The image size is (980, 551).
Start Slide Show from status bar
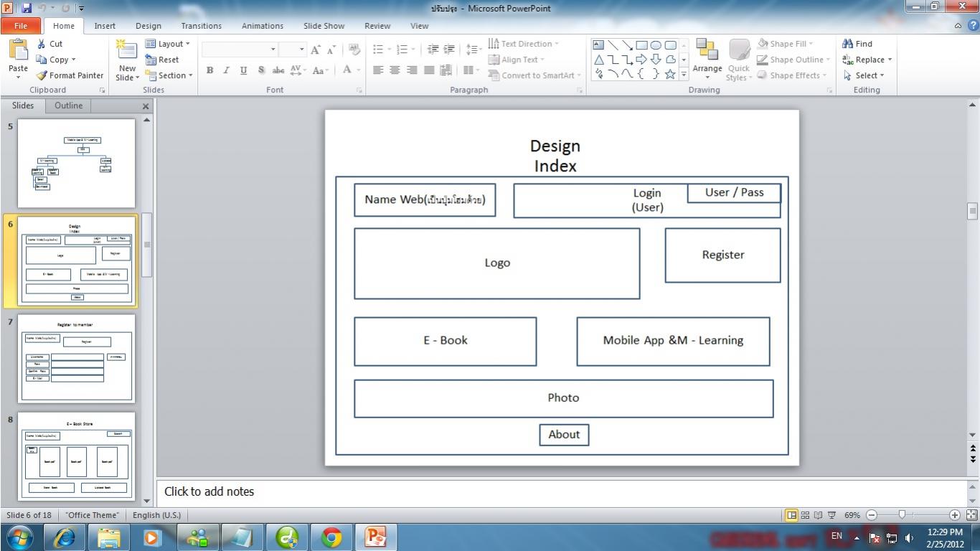(x=832, y=515)
